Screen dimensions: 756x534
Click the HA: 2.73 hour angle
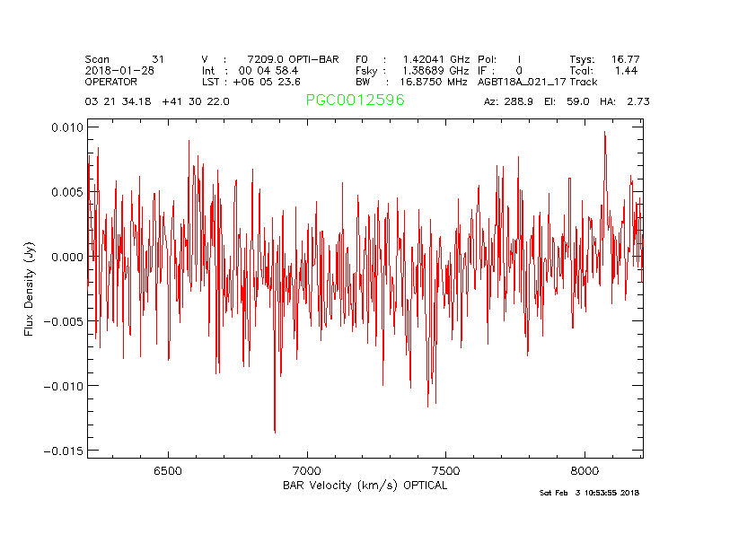[629, 101]
